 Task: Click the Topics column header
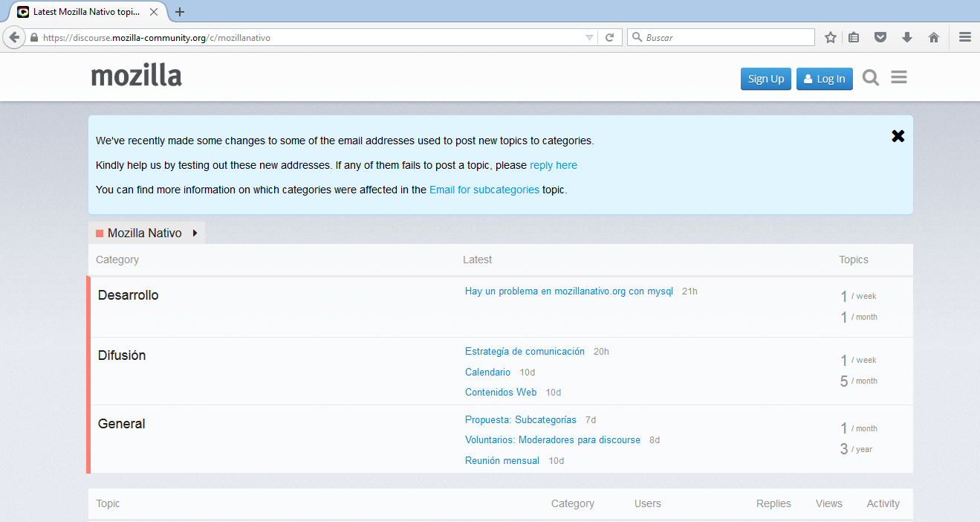854,260
